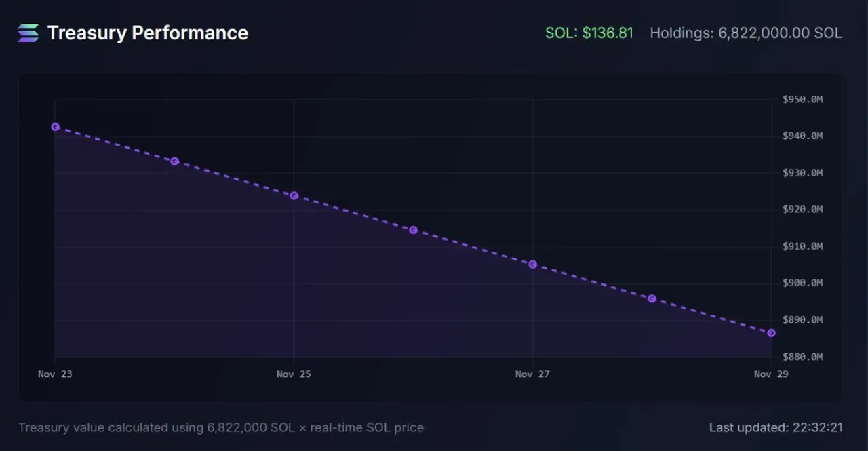Click the Solana logo icon
The height and width of the screenshot is (451, 868).
28,33
